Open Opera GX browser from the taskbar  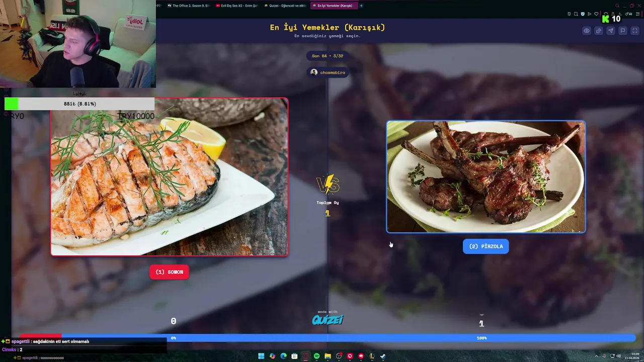pos(305,356)
